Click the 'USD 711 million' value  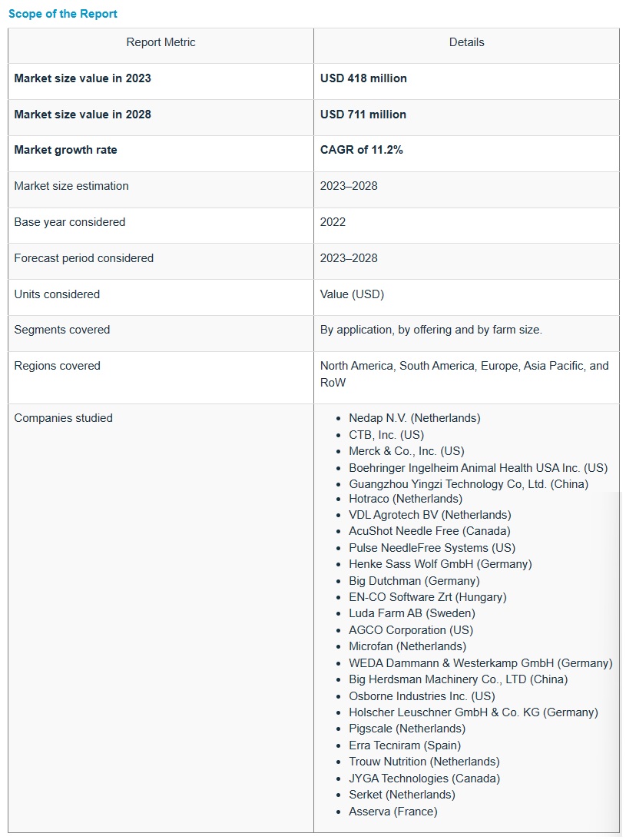(x=363, y=115)
